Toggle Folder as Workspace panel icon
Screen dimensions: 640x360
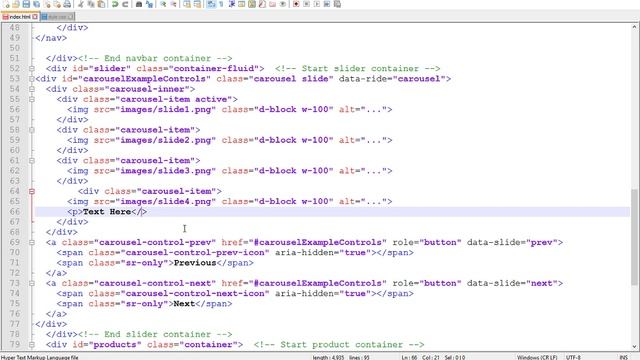[272, 4]
